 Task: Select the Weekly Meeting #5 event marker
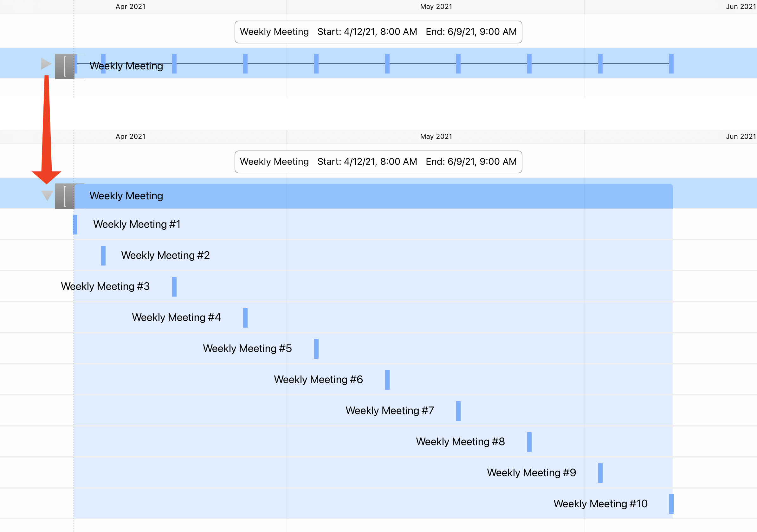point(316,349)
